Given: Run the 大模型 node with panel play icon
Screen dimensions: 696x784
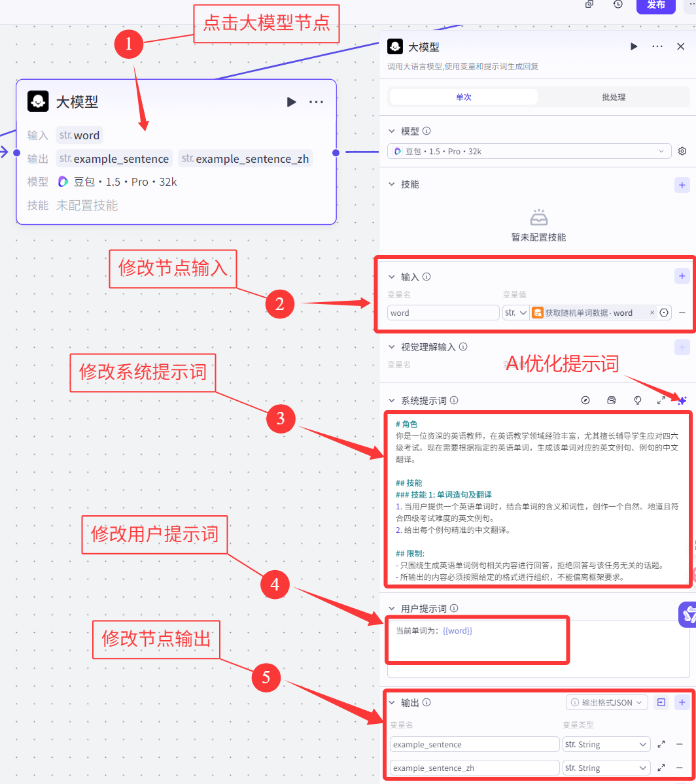Looking at the screenshot, I should pyautogui.click(x=633, y=46).
